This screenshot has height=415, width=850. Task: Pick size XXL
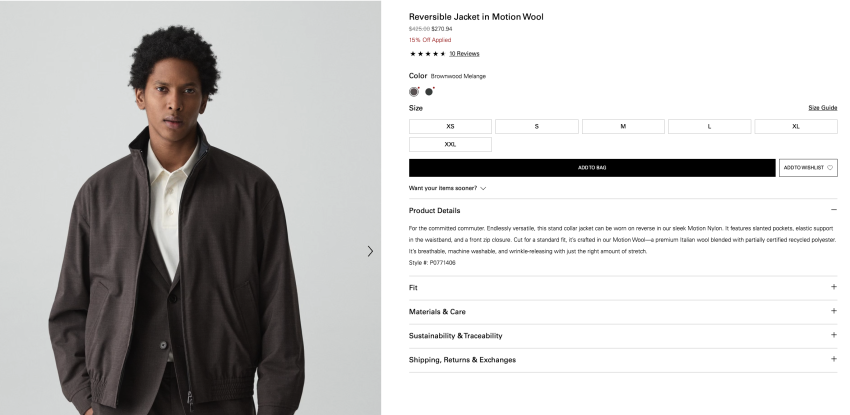(450, 145)
